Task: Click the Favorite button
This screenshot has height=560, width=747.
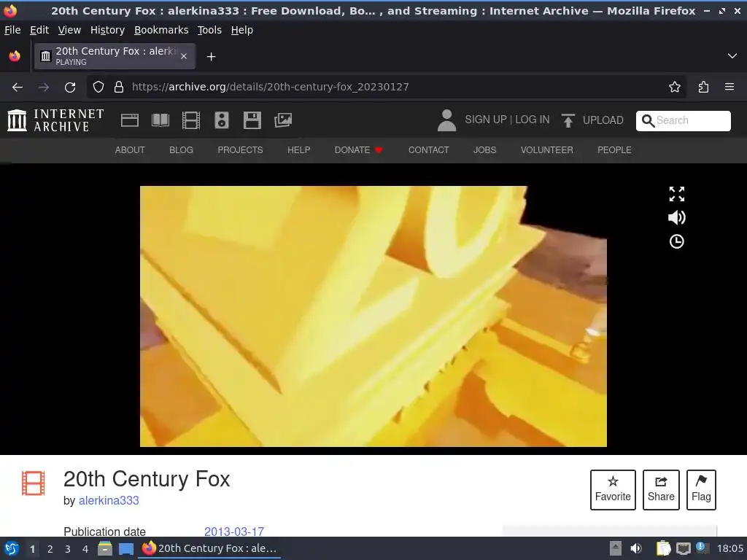Action: tap(613, 489)
